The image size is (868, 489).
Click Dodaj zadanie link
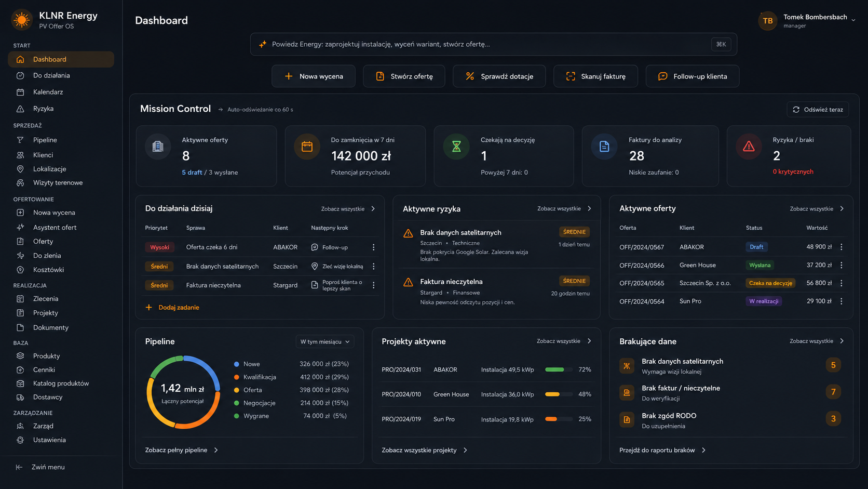(172, 308)
